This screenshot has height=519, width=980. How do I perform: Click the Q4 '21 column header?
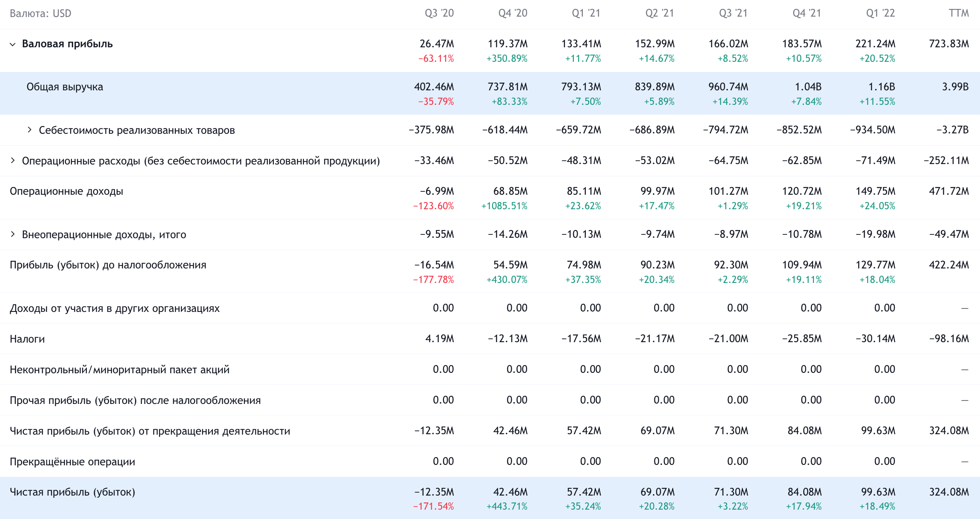(807, 13)
